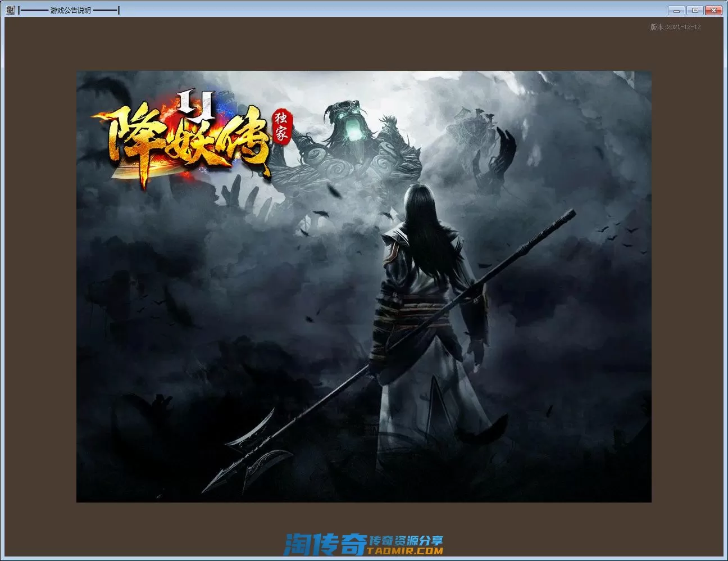Click the 游戏公告说明 title text
This screenshot has height=561, width=728.
(x=70, y=10)
